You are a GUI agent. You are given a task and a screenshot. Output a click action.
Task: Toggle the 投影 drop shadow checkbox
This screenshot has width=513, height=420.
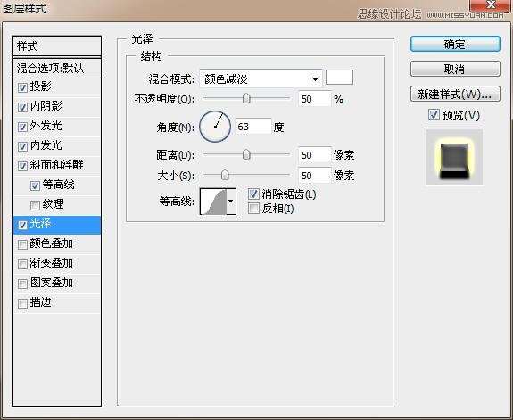pyautogui.click(x=22, y=87)
